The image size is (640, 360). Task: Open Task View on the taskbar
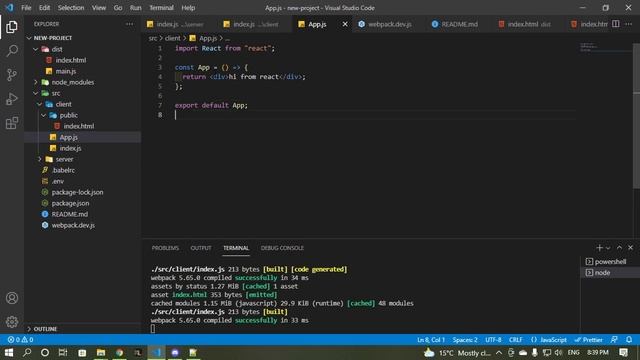[63, 352]
